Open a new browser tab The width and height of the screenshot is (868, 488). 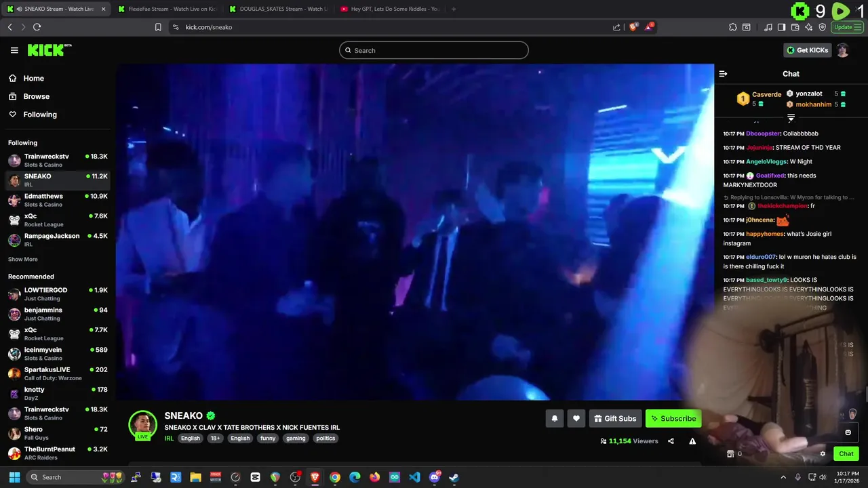[454, 9]
